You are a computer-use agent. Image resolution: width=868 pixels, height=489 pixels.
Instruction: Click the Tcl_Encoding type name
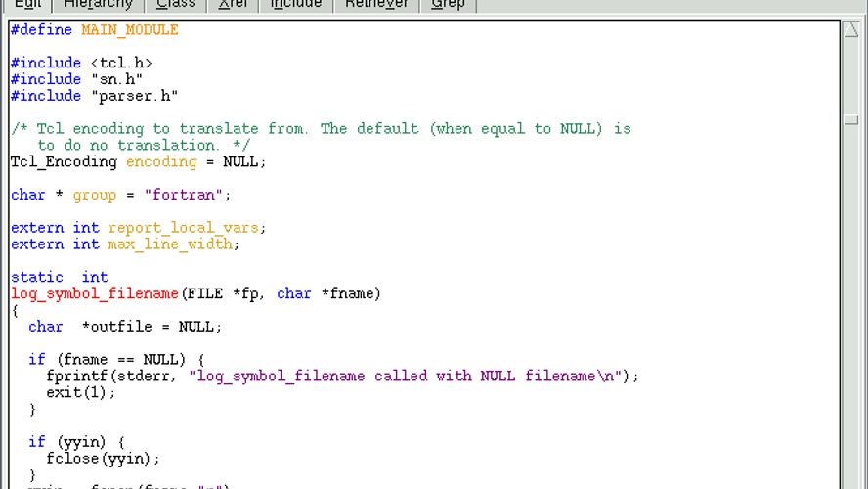[x=64, y=161]
